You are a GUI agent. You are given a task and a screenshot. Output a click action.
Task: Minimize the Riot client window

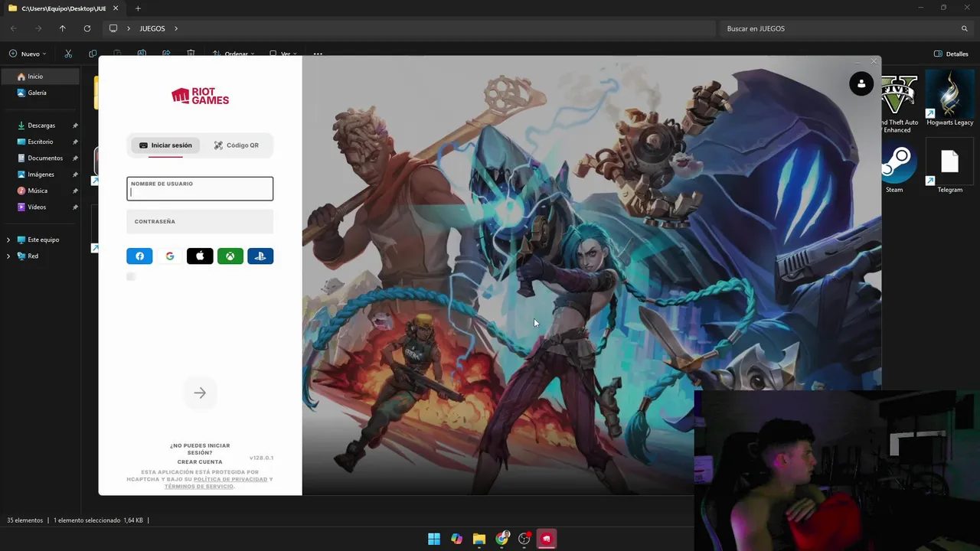pos(857,61)
